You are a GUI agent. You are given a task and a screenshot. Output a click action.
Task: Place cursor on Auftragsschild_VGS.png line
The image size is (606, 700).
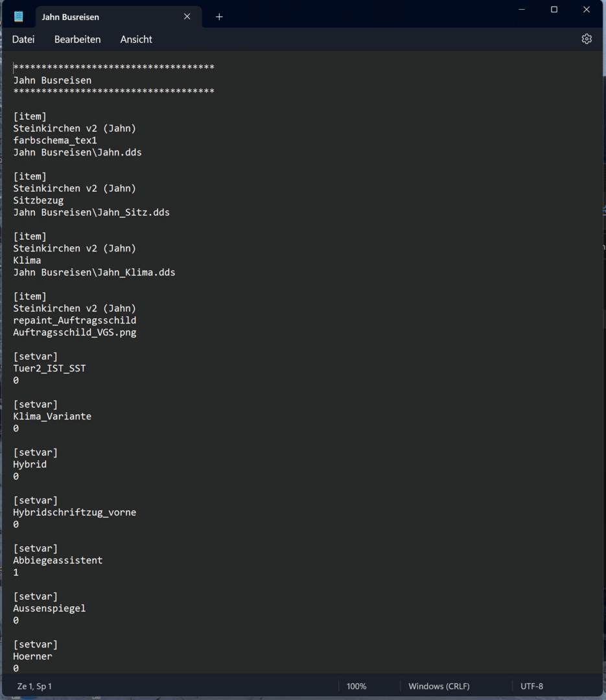pyautogui.click(x=75, y=332)
